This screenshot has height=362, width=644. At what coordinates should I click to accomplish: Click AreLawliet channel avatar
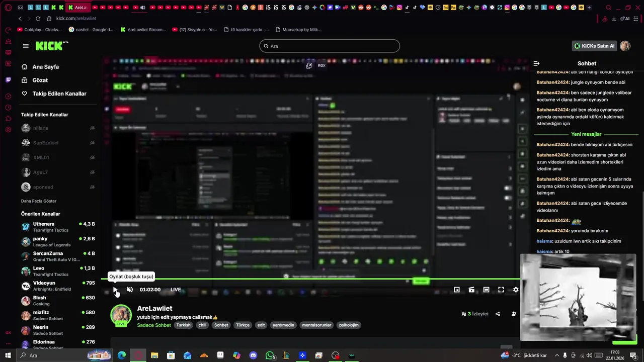click(x=121, y=315)
